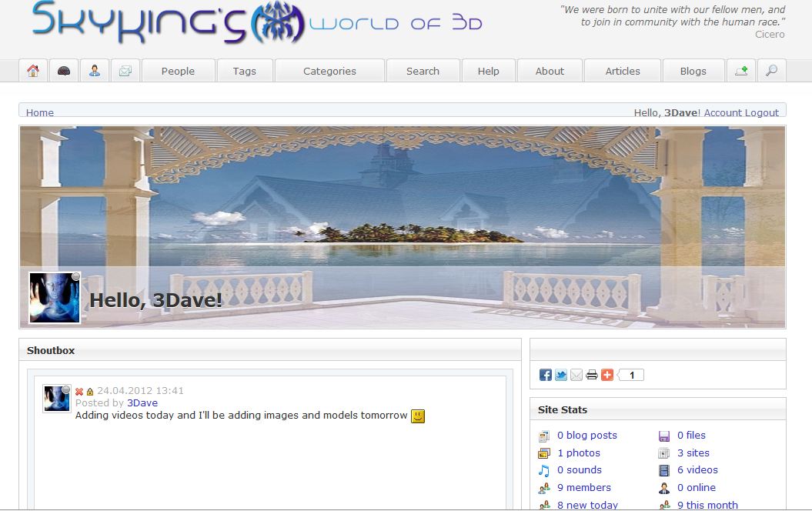812x511 pixels.
Task: Open the mail envelope icon tab
Action: 125,71
